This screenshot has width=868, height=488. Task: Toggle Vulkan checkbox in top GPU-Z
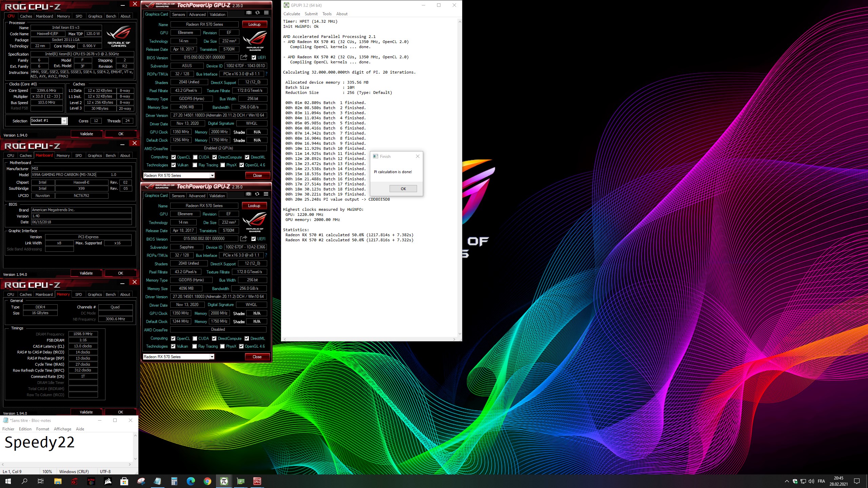point(174,165)
